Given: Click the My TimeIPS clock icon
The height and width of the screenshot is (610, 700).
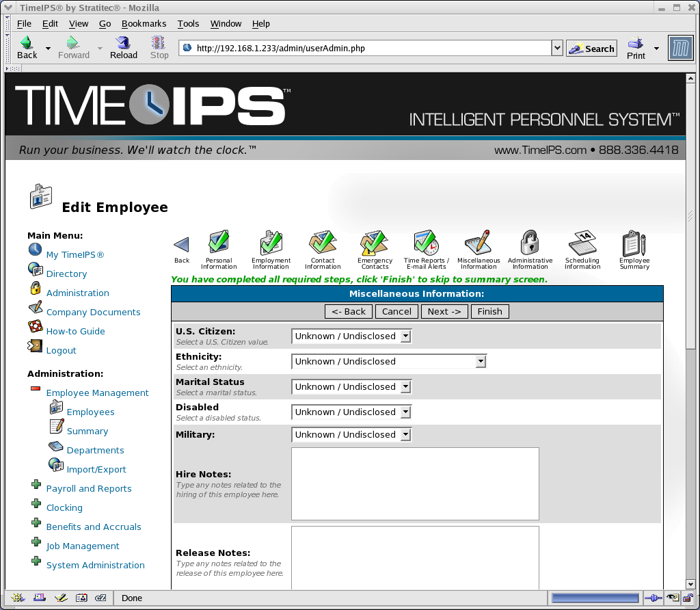Looking at the screenshot, I should 36,249.
